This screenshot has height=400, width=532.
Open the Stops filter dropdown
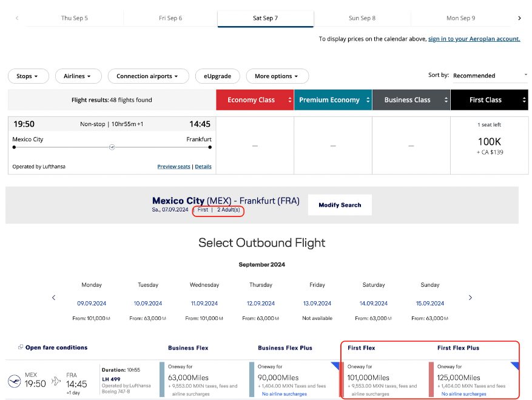[28, 76]
